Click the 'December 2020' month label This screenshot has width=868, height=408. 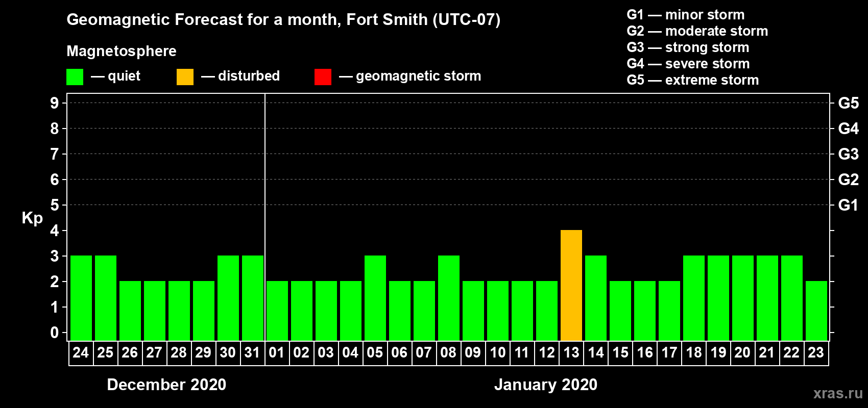pyautogui.click(x=166, y=385)
